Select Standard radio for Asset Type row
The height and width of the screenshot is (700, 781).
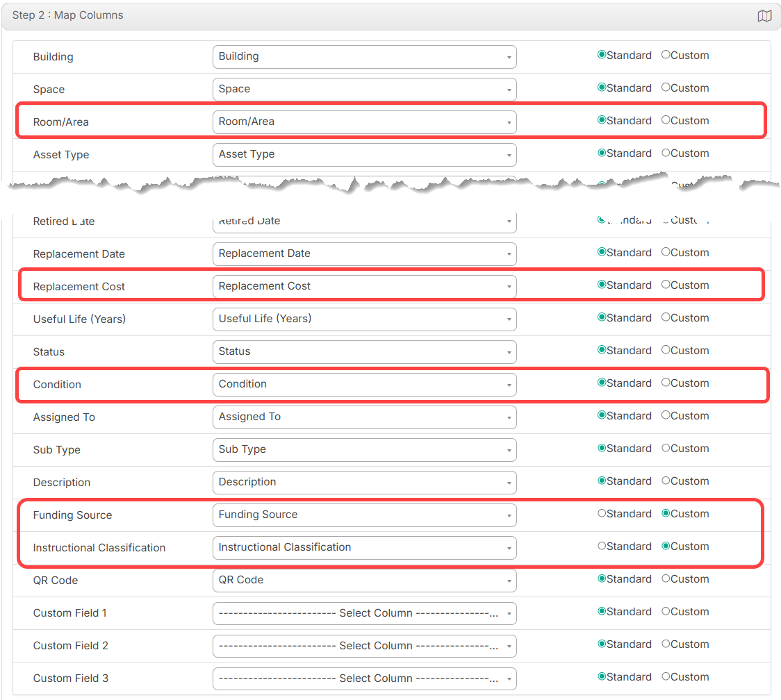coord(602,153)
